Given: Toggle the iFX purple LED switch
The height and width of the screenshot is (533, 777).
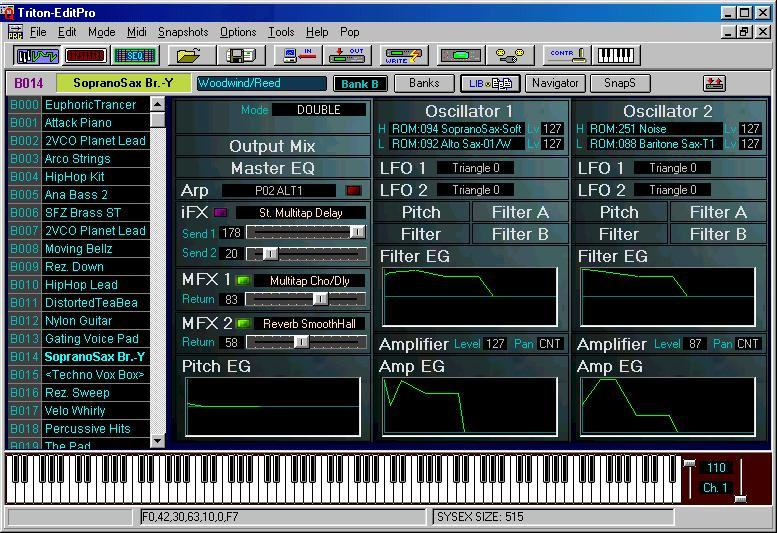Looking at the screenshot, I should pyautogui.click(x=219, y=212).
